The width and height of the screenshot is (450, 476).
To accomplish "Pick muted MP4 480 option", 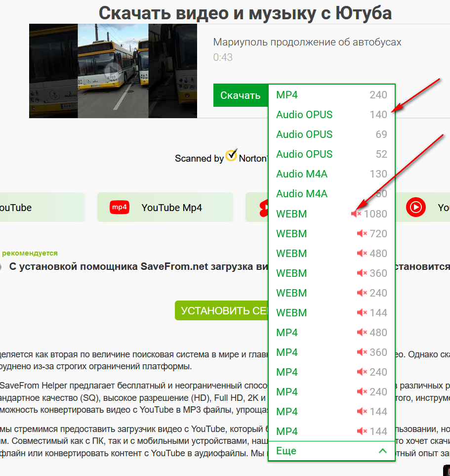I will (x=331, y=333).
